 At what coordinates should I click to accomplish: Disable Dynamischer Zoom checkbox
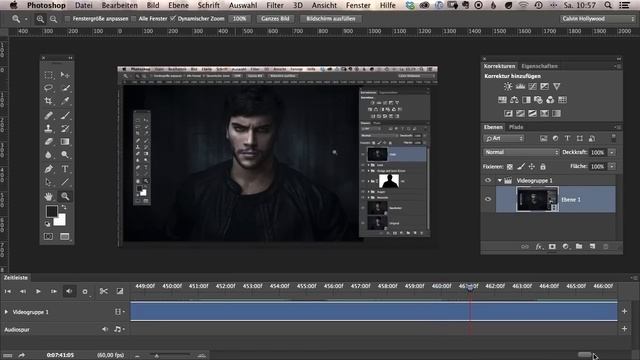[x=173, y=19]
